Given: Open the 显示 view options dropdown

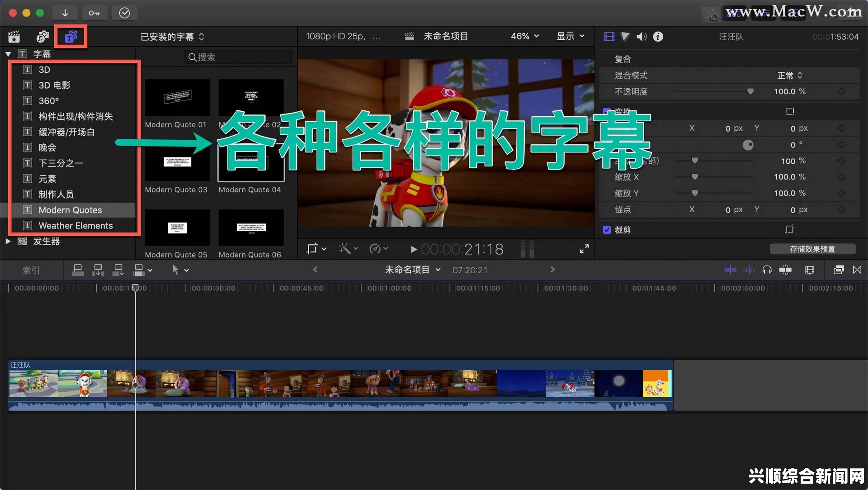Looking at the screenshot, I should point(571,36).
